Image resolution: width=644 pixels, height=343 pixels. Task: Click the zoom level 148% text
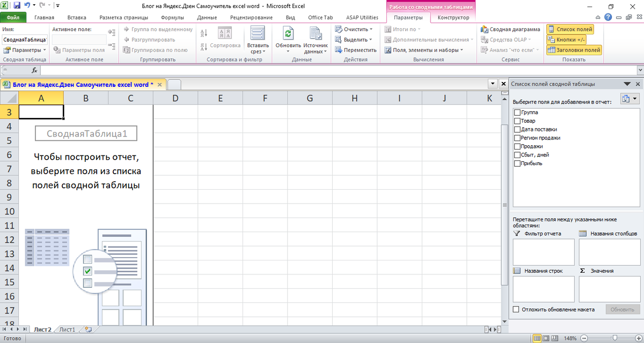(570, 339)
